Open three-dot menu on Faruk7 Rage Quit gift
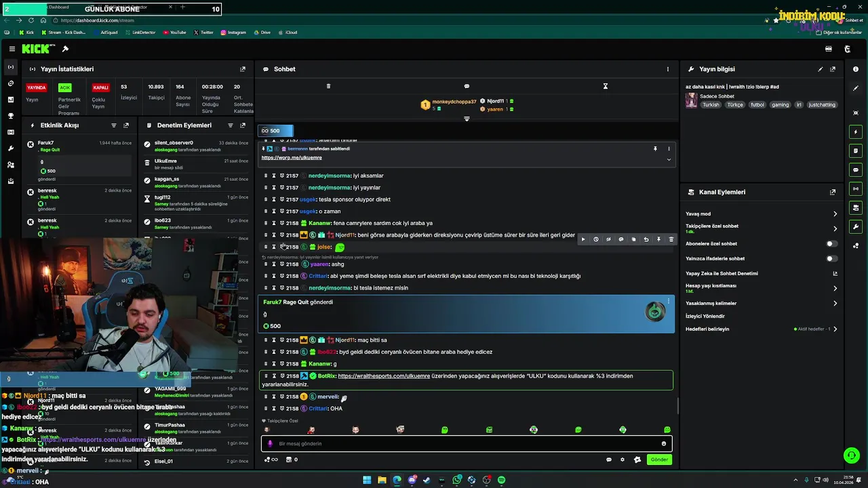This screenshot has height=488, width=868. (x=669, y=302)
